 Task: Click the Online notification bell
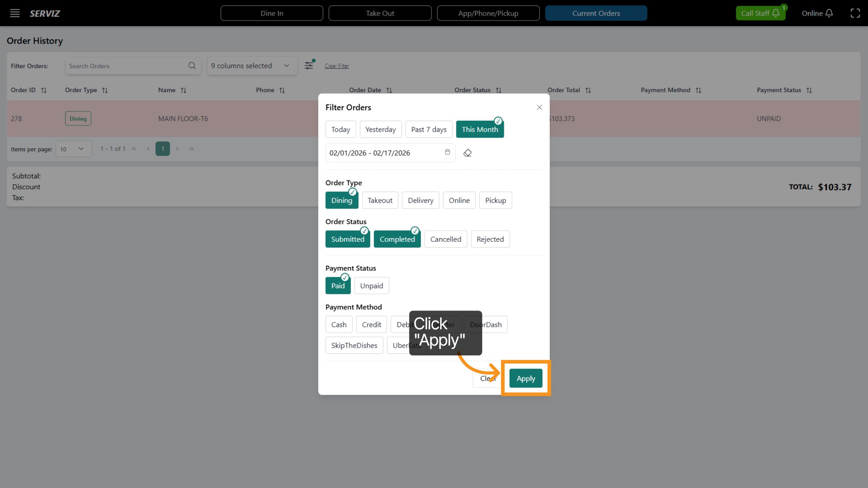pyautogui.click(x=829, y=13)
